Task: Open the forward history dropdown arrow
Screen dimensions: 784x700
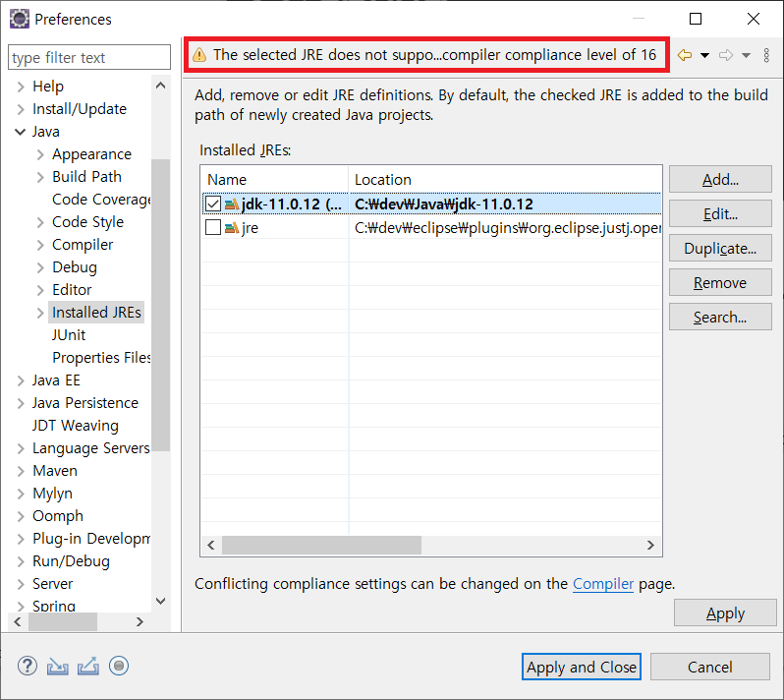Action: coord(746,55)
